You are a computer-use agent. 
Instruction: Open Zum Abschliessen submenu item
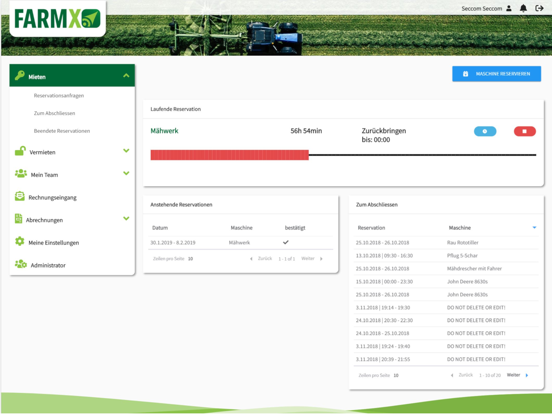pyautogui.click(x=54, y=113)
